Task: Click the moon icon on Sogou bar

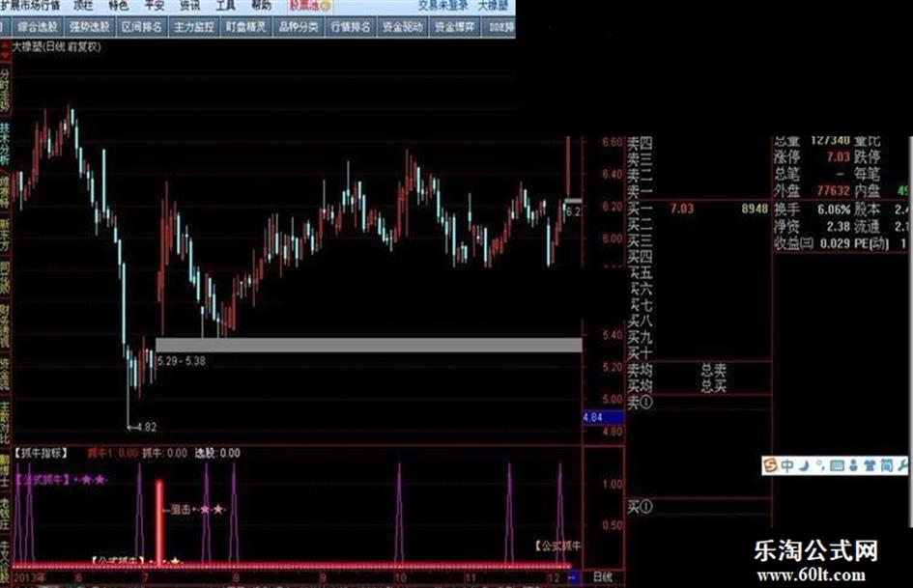Action: [x=804, y=465]
